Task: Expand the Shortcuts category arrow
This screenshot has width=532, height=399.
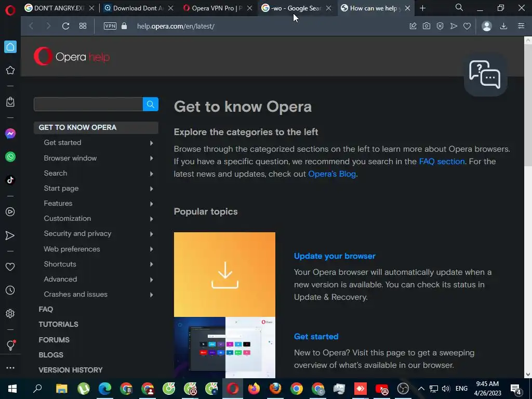Action: pos(151,264)
